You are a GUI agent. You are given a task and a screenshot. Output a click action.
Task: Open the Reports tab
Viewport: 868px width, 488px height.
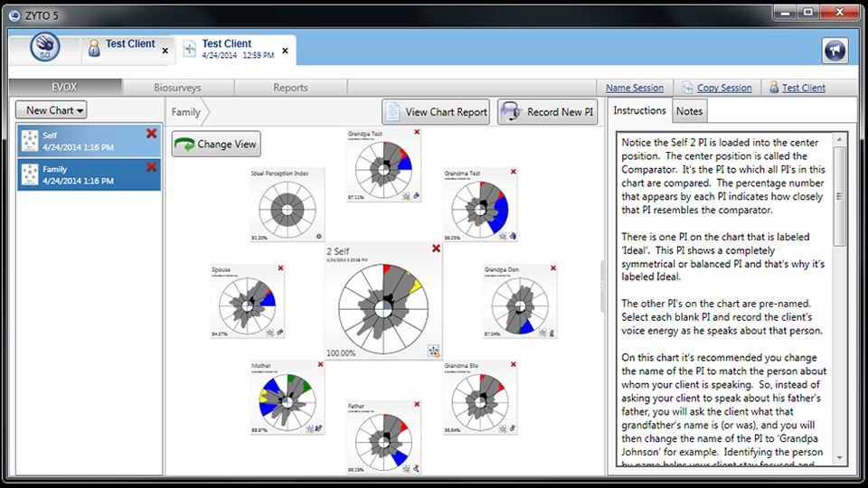coord(290,88)
